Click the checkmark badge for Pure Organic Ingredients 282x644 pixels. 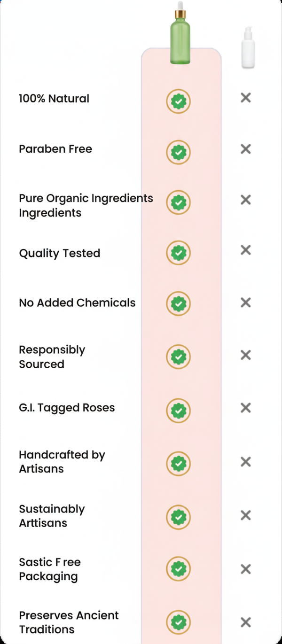[178, 202]
